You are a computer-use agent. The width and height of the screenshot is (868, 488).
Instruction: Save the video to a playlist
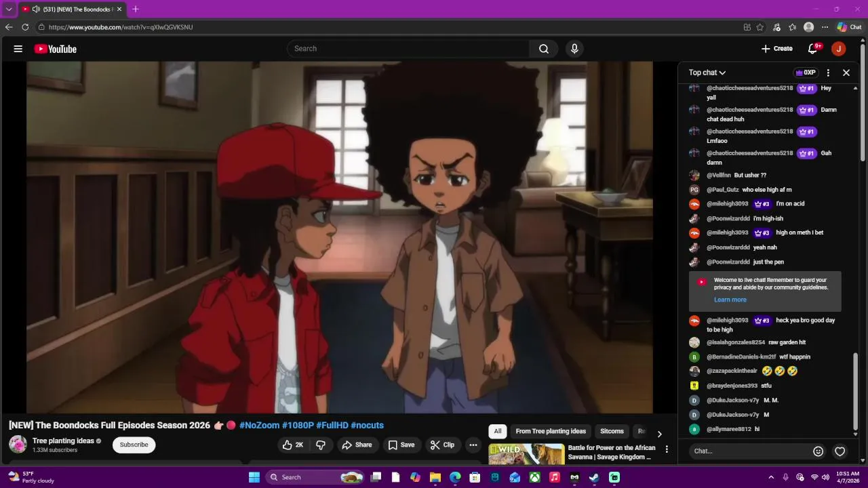coord(401,445)
